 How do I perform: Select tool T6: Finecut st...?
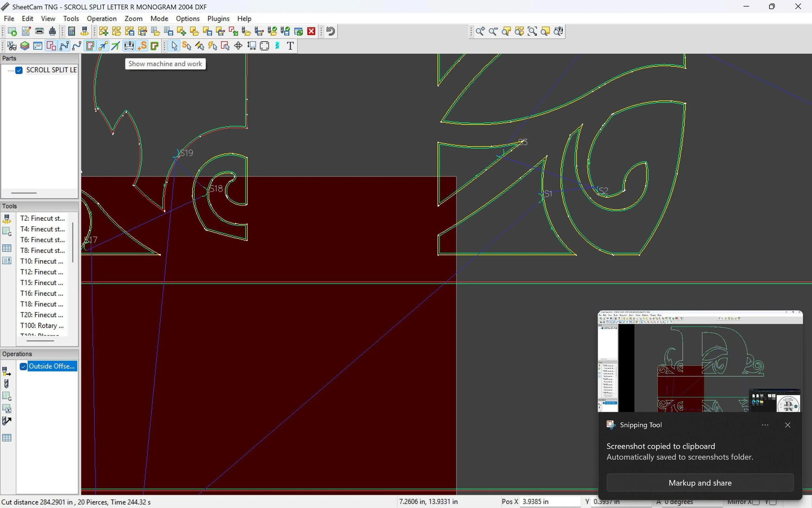[42, 240]
